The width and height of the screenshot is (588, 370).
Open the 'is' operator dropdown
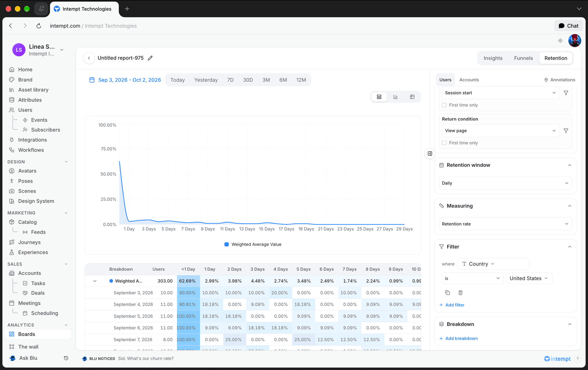pos(473,278)
